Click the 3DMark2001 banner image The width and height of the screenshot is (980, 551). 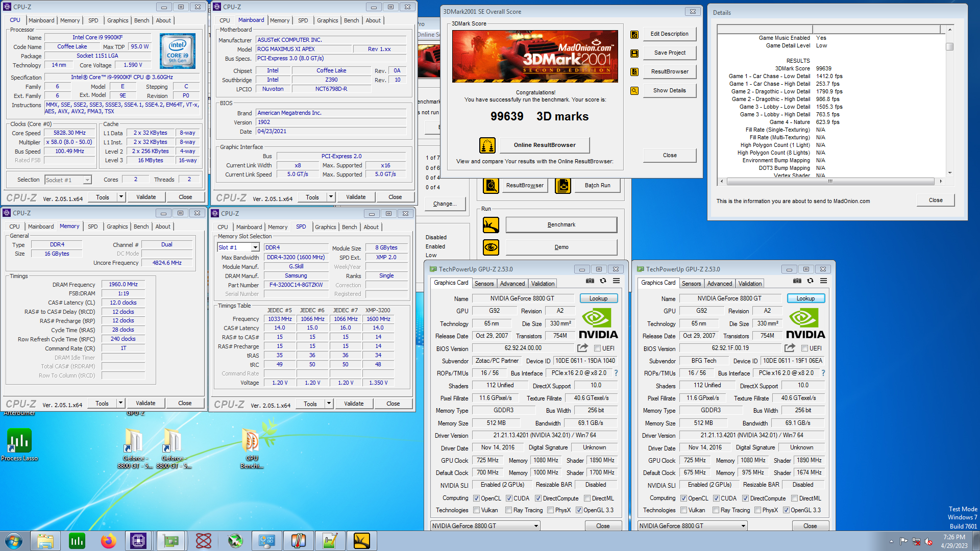(x=535, y=56)
